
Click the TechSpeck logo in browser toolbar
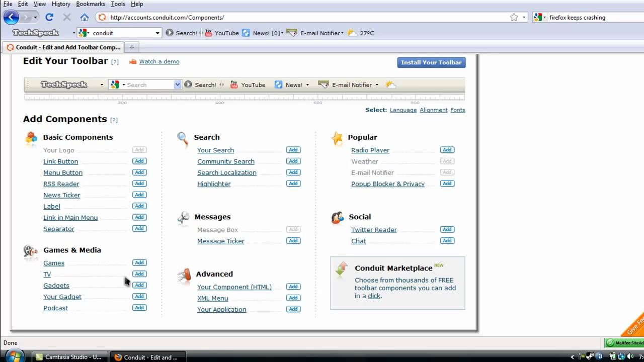coord(36,33)
